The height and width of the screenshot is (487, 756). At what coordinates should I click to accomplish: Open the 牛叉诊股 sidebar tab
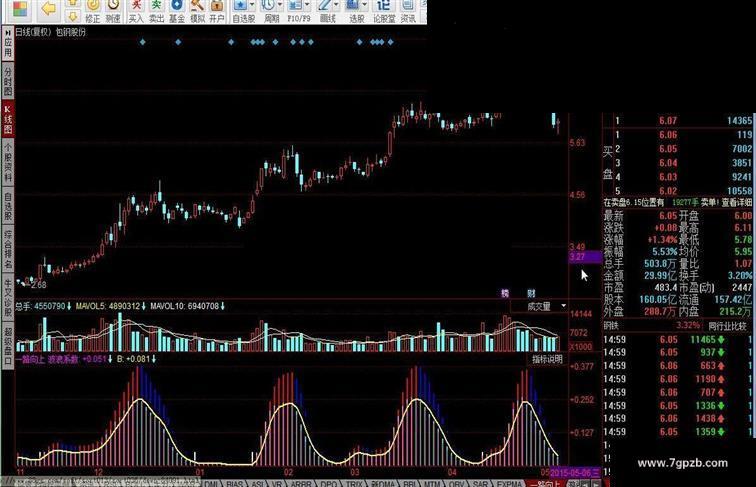point(8,298)
